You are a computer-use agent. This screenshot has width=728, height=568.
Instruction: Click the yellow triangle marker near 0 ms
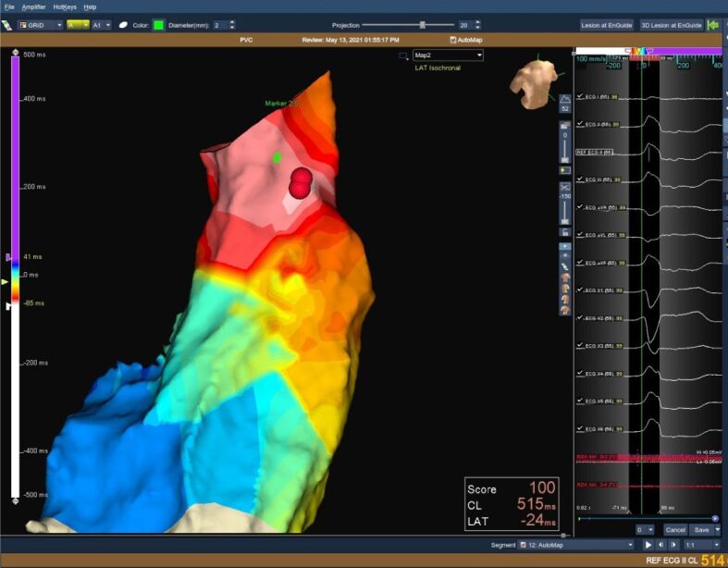pyautogui.click(x=5, y=282)
